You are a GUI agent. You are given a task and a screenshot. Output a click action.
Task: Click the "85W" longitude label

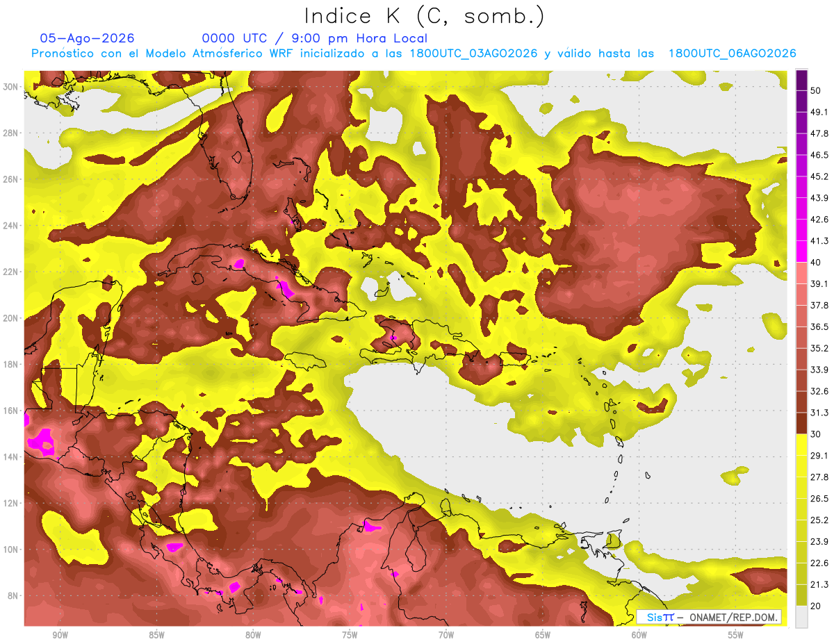pyautogui.click(x=156, y=635)
